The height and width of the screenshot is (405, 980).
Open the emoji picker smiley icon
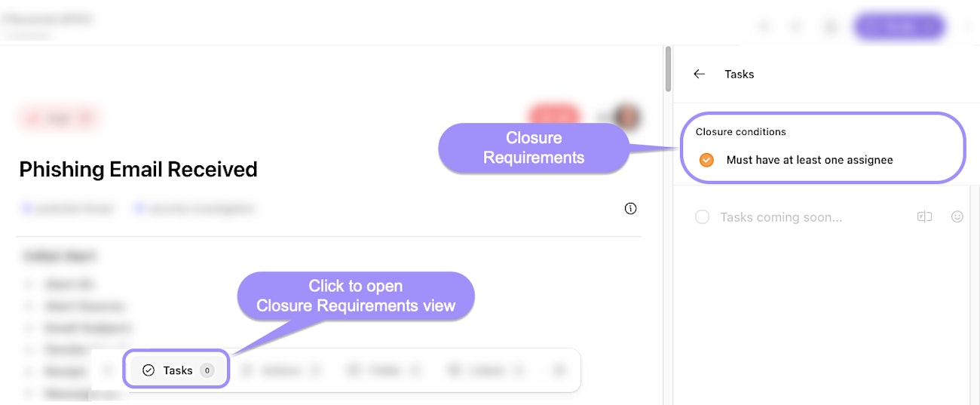pos(957,217)
